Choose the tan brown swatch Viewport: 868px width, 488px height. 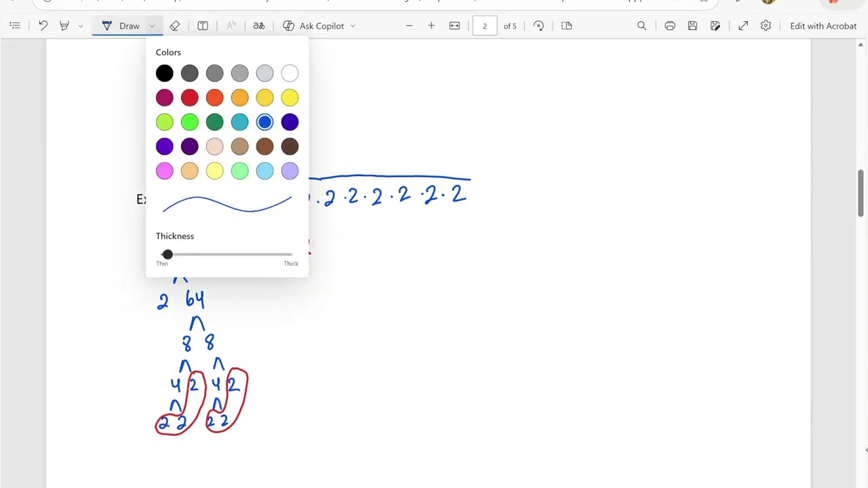239,146
